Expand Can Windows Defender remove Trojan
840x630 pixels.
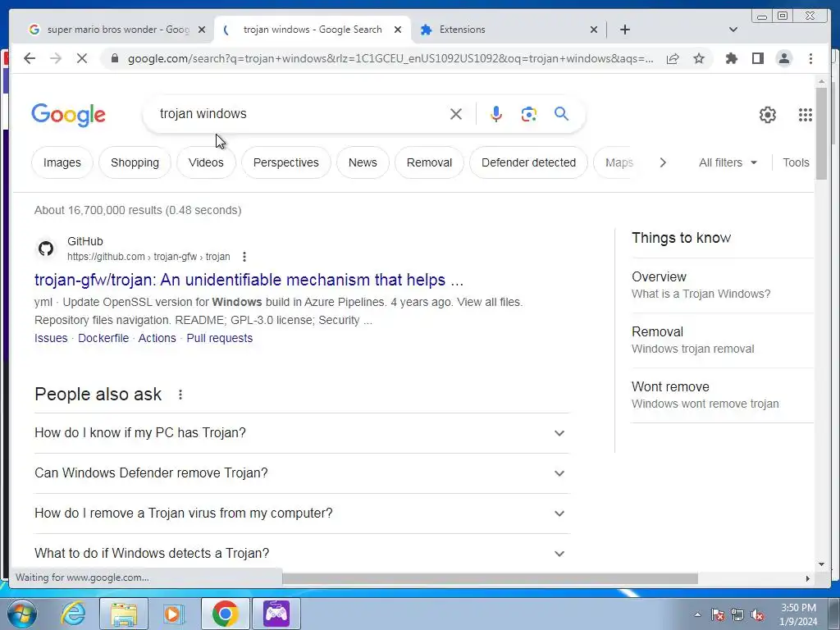pos(302,473)
